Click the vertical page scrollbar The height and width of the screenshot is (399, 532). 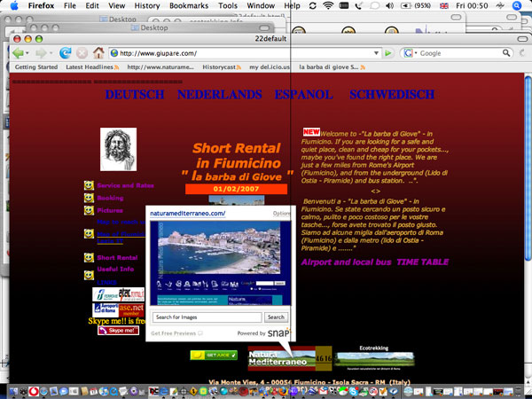528,168
